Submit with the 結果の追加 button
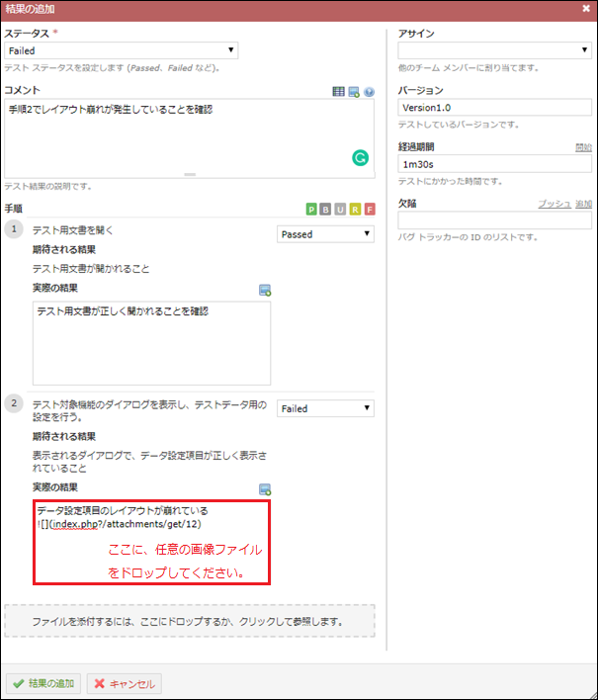The height and width of the screenshot is (700, 598). (43, 683)
